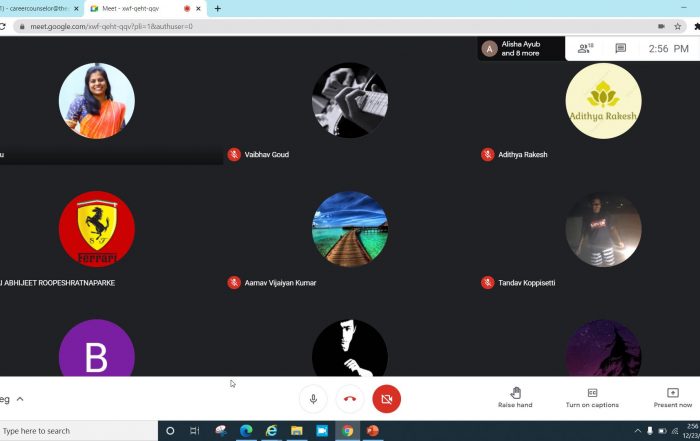This screenshot has height=441, width=700.
Task: Click the name Tandav Koppisetti
Action: pyautogui.click(x=527, y=283)
